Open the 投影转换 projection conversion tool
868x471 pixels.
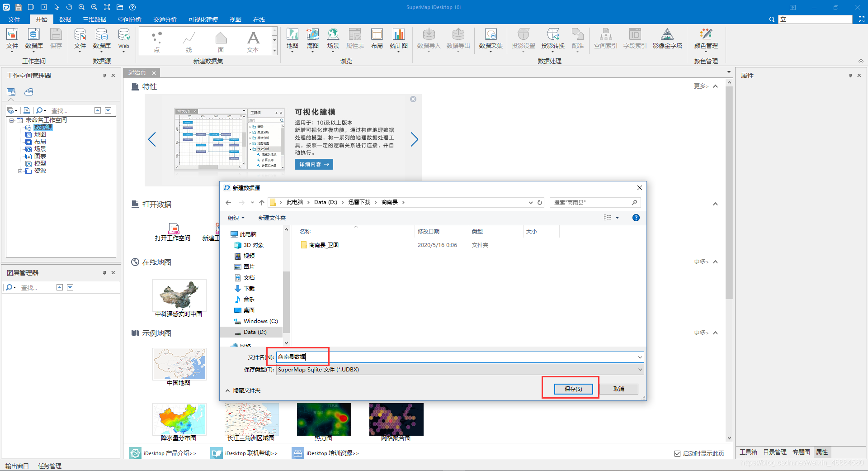coord(552,40)
